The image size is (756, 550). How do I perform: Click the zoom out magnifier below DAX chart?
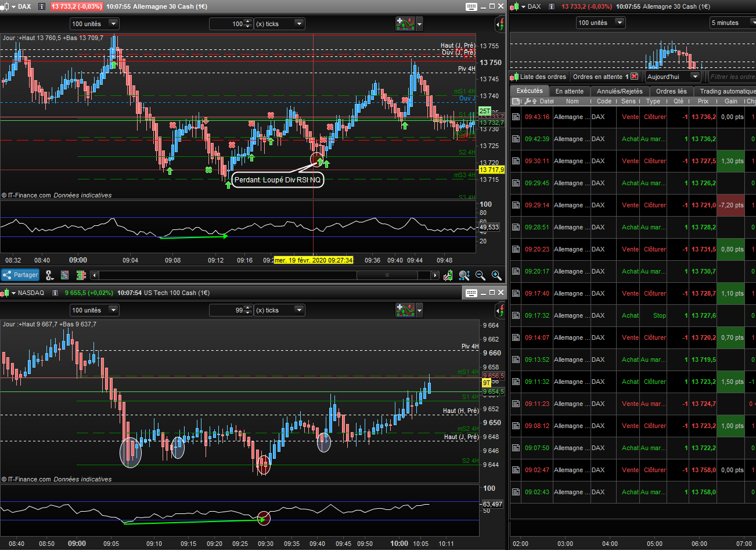point(480,275)
